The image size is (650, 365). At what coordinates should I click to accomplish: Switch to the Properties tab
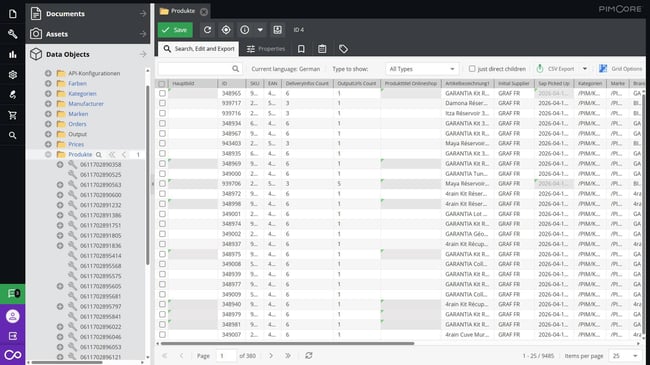[x=266, y=49]
